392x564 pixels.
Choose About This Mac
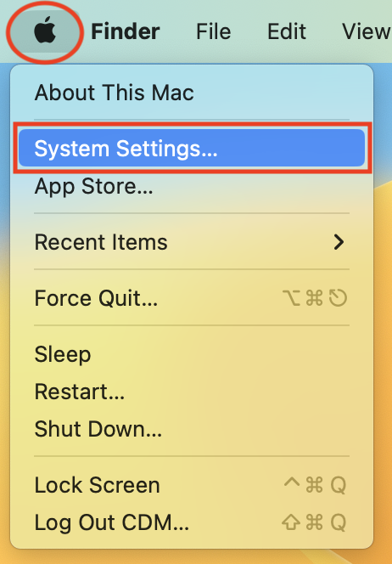tap(192, 93)
